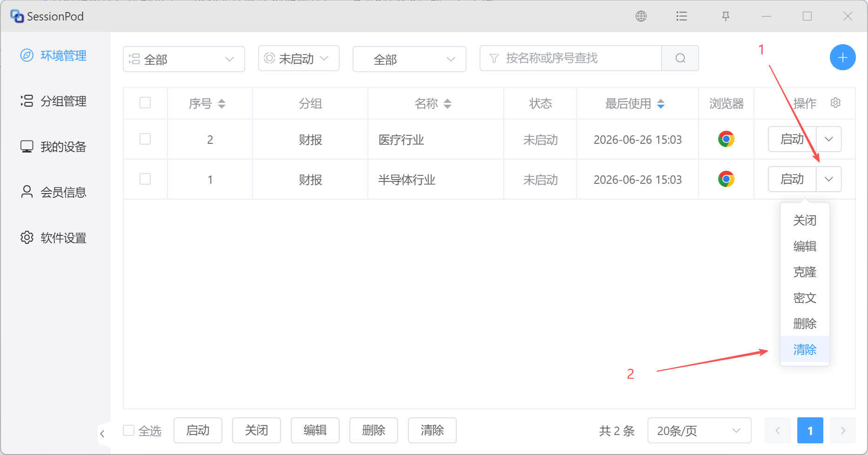Sort the table by 名称 column arrows
The height and width of the screenshot is (455, 868).
click(447, 104)
